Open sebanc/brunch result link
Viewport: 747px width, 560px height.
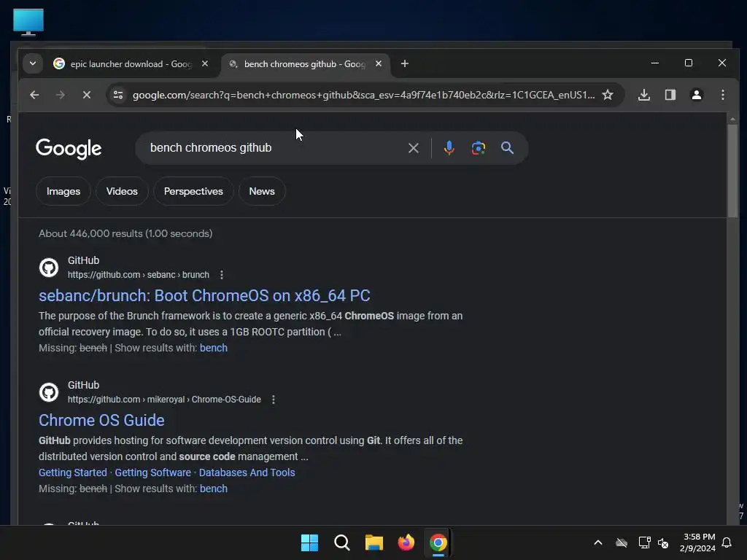tap(204, 296)
